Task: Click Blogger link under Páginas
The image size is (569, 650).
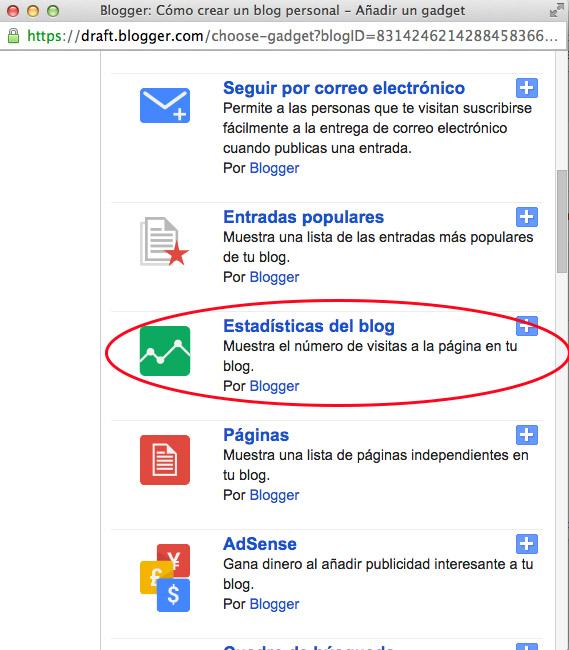Action: click(x=274, y=495)
